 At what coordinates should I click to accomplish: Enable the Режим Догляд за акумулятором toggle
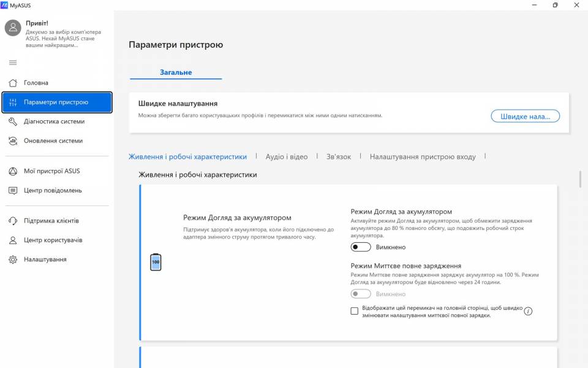click(x=361, y=247)
